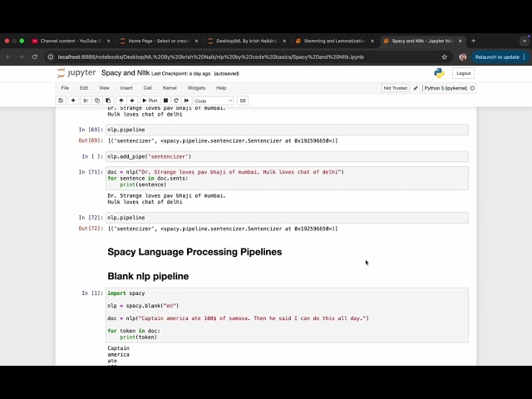Select the nlp.add_pipe('sentencizer') cell

click(x=287, y=156)
